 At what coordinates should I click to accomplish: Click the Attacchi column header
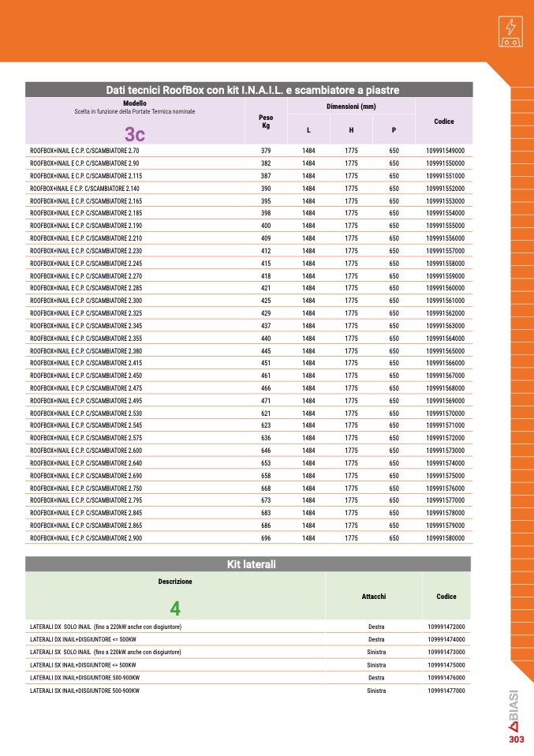pos(374,597)
